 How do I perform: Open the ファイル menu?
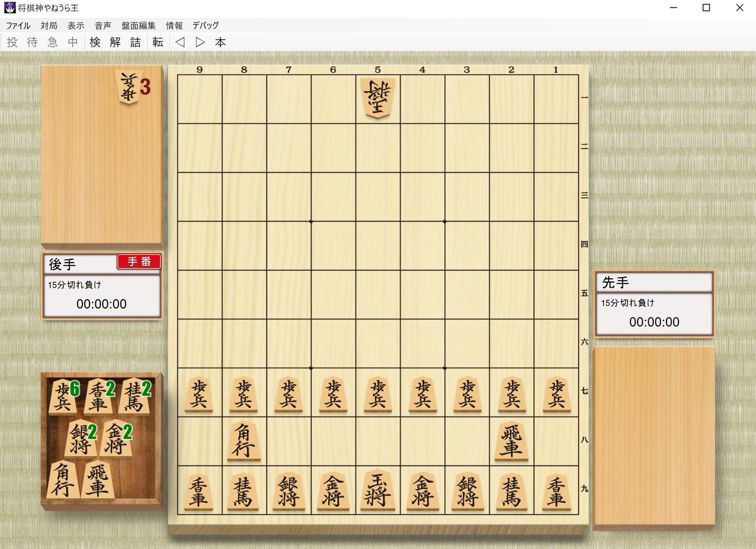(x=18, y=26)
